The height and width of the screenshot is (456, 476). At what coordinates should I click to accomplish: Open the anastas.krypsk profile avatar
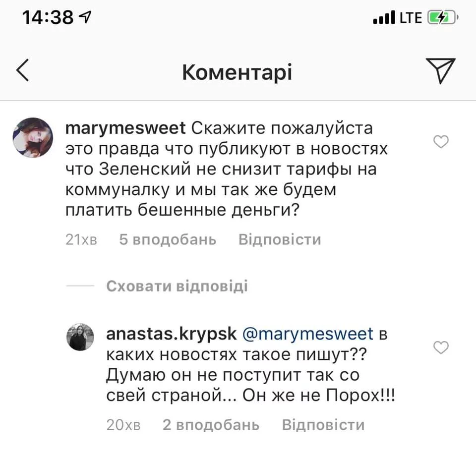point(80,337)
